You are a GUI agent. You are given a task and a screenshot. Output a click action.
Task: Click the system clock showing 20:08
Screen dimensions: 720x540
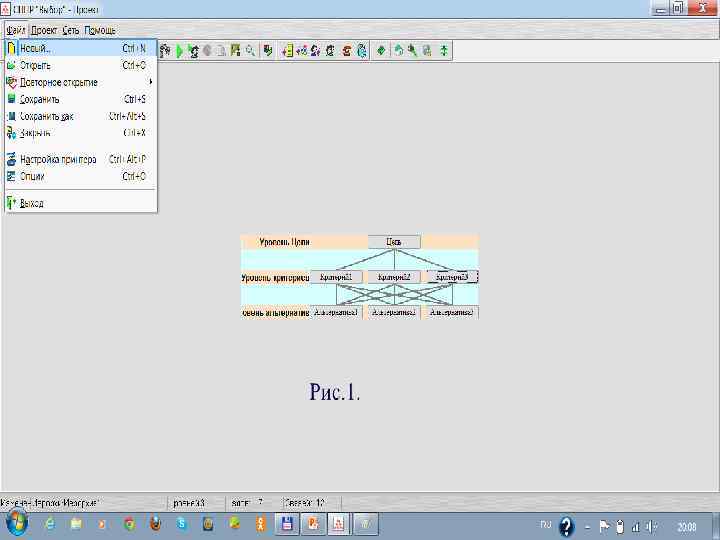686,526
